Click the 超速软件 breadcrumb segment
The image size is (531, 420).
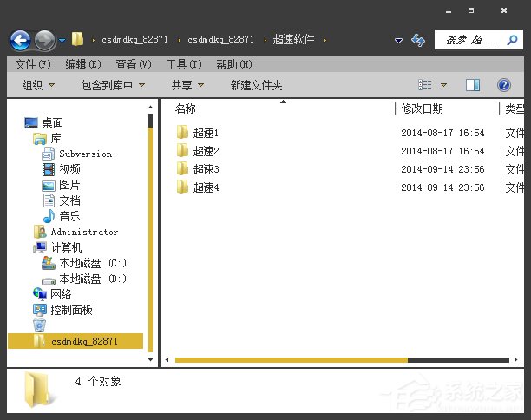tap(293, 40)
